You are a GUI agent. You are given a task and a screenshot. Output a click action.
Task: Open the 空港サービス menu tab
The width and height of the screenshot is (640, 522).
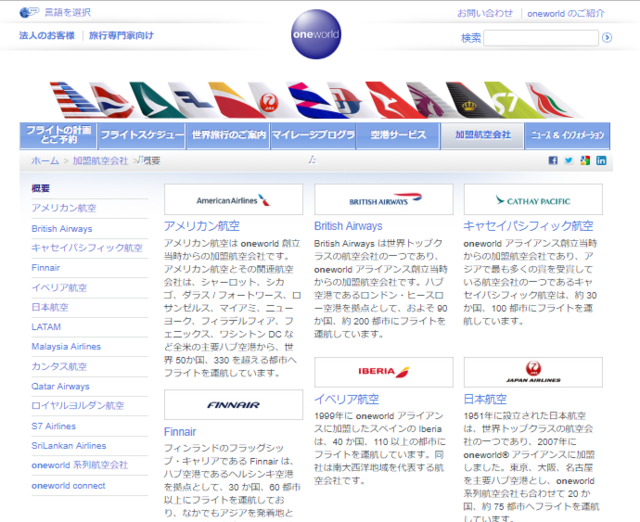pyautogui.click(x=398, y=135)
